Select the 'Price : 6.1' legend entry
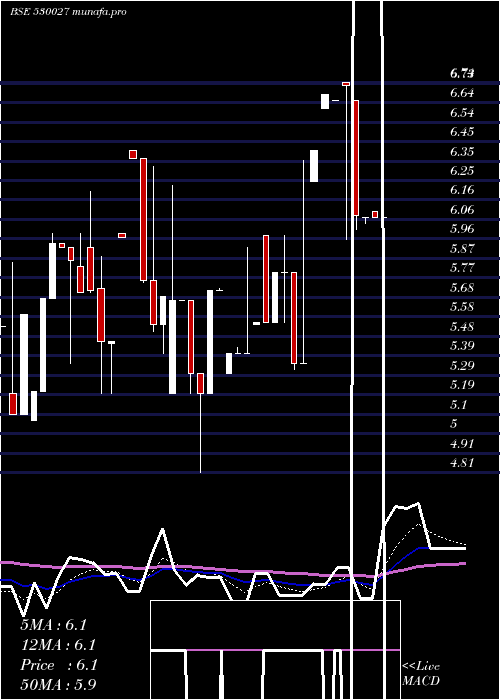 58,665
